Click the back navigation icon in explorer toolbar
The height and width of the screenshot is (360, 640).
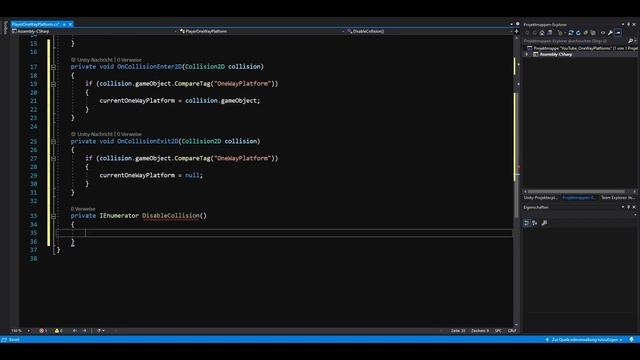527,33
